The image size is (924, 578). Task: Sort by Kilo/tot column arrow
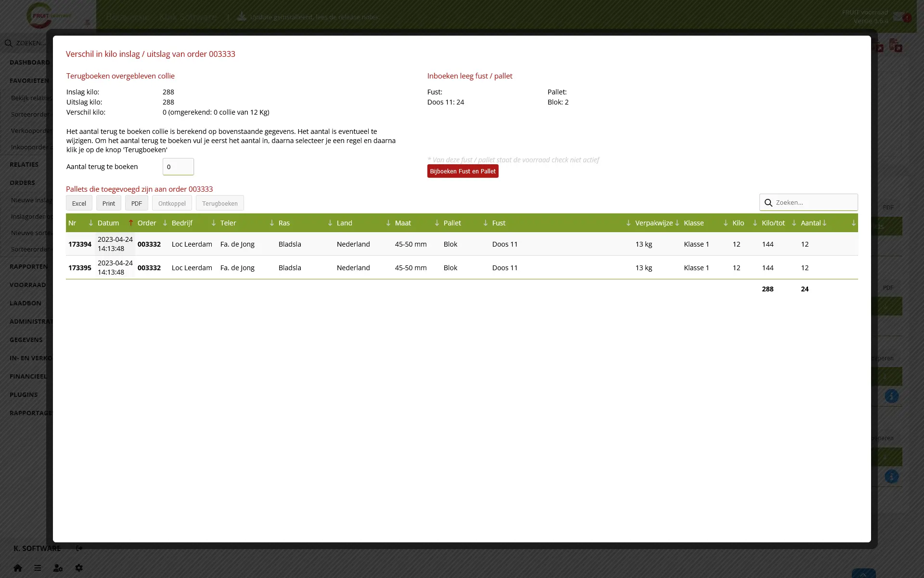click(x=794, y=223)
